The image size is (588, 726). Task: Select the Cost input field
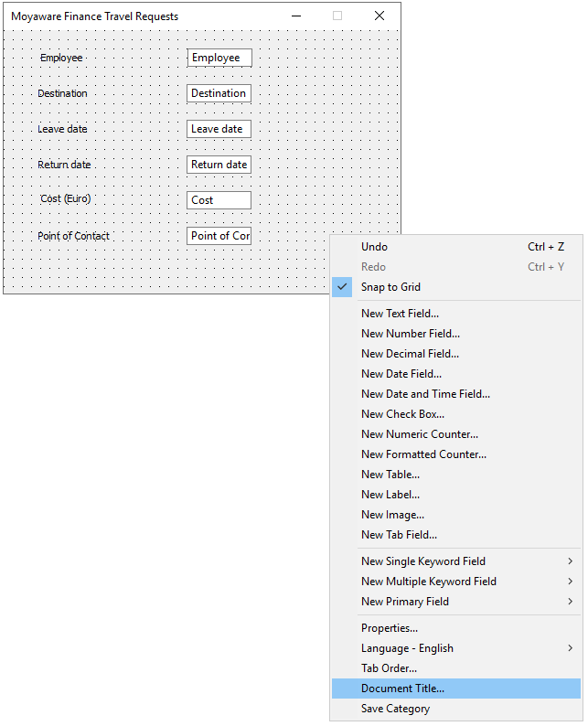click(219, 200)
